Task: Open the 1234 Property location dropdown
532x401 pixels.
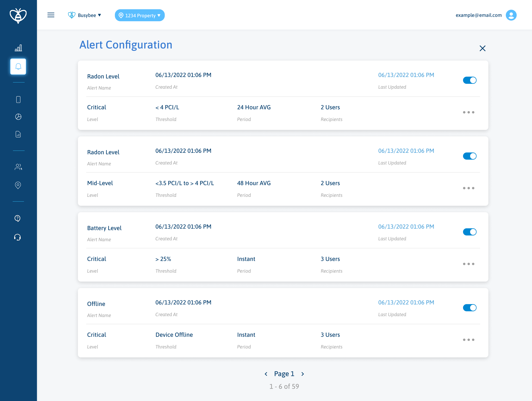Action: (x=139, y=15)
